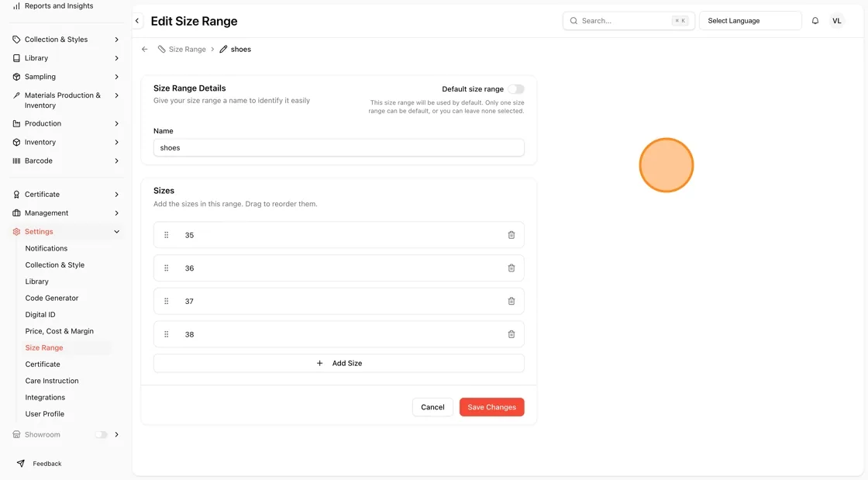Go back using breadcrumb arrow
Viewport: 868px width, 480px height.
click(145, 50)
